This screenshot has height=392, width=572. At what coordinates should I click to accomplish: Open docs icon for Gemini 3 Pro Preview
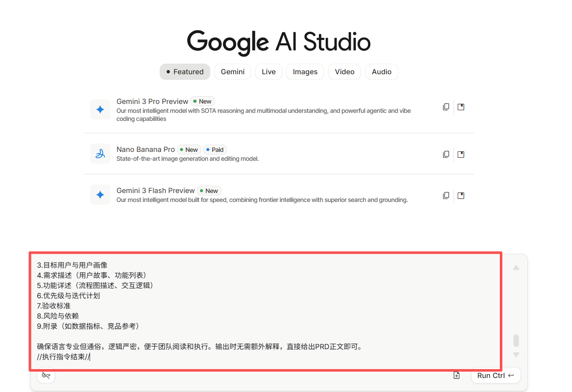(x=461, y=107)
